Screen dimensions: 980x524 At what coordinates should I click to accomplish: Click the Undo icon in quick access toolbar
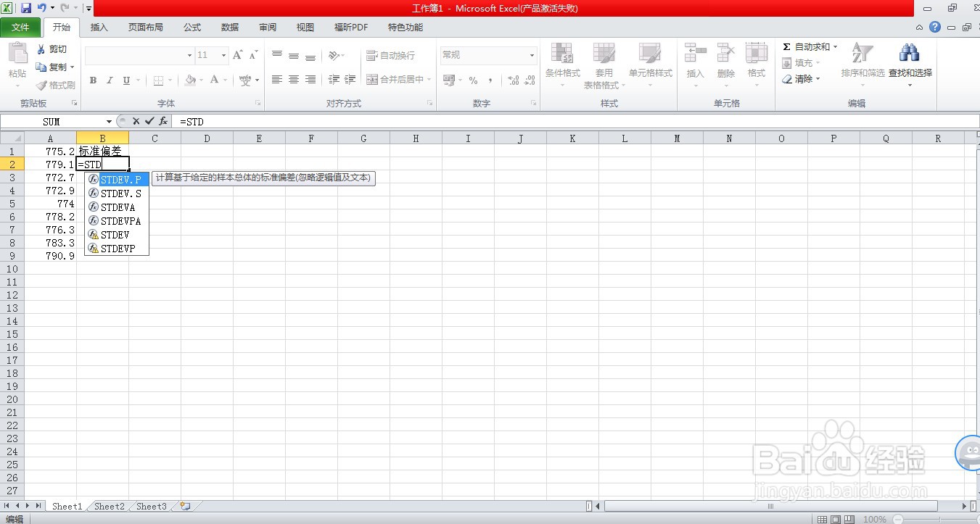(42, 8)
